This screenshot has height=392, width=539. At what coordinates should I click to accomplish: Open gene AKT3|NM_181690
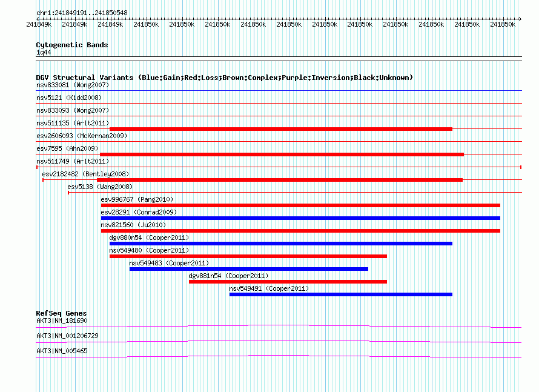coord(62,321)
